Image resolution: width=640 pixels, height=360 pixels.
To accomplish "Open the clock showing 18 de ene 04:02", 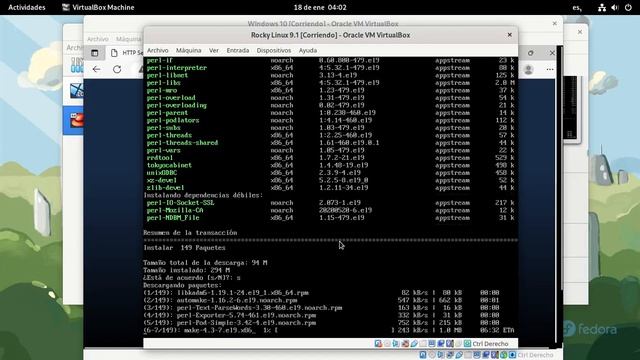I will coord(320,7).
